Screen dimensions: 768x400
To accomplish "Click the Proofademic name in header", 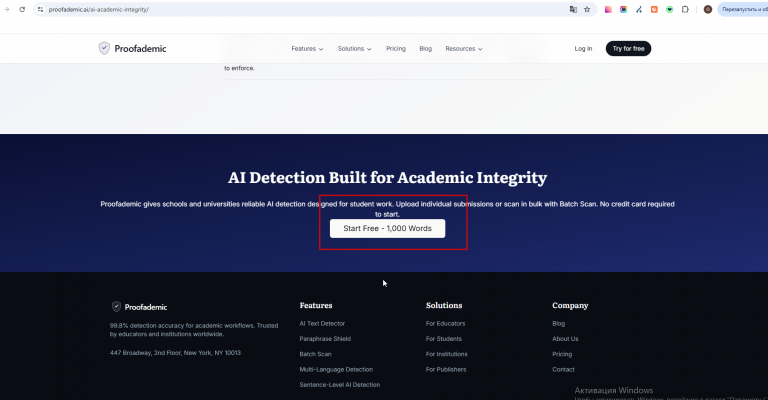I will (140, 48).
